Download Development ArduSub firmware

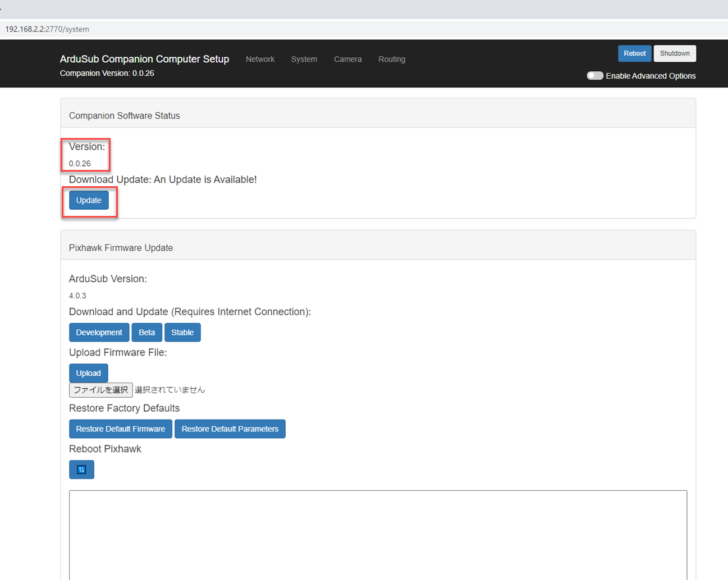point(99,332)
